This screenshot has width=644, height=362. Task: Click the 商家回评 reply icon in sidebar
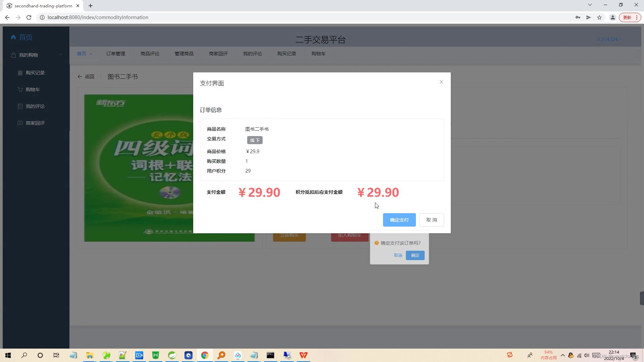pyautogui.click(x=19, y=123)
